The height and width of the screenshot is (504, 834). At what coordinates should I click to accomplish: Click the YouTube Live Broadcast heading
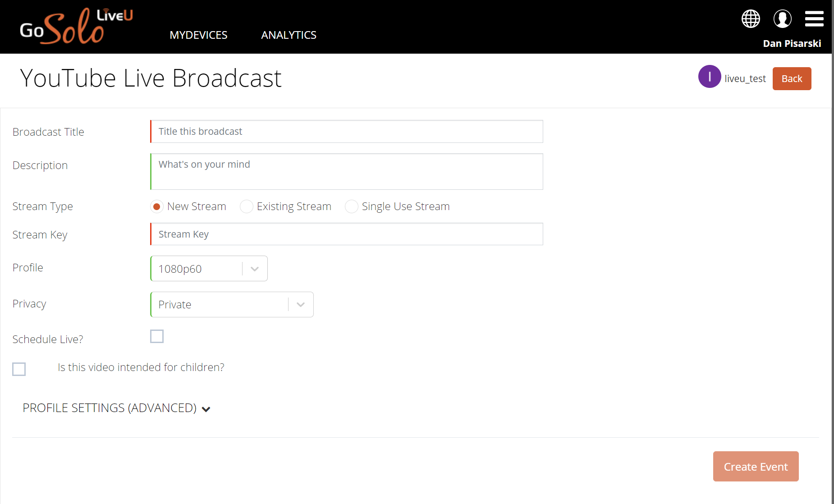coord(151,78)
